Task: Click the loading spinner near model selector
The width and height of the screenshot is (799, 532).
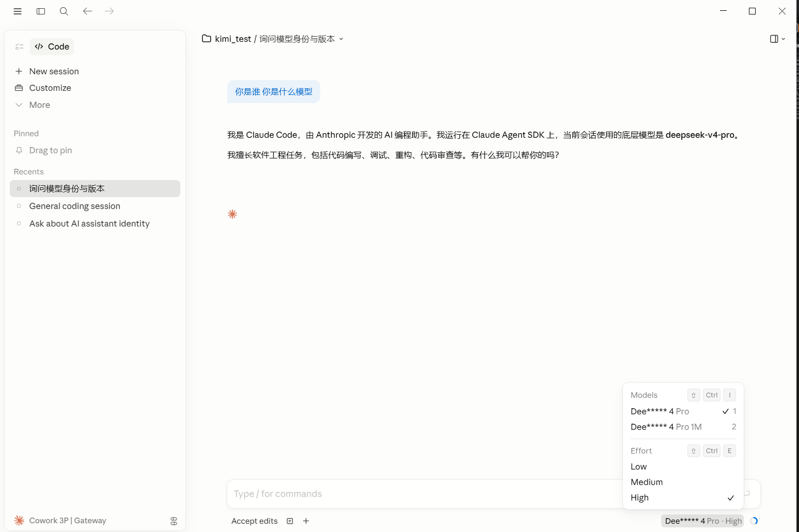Action: (754, 521)
